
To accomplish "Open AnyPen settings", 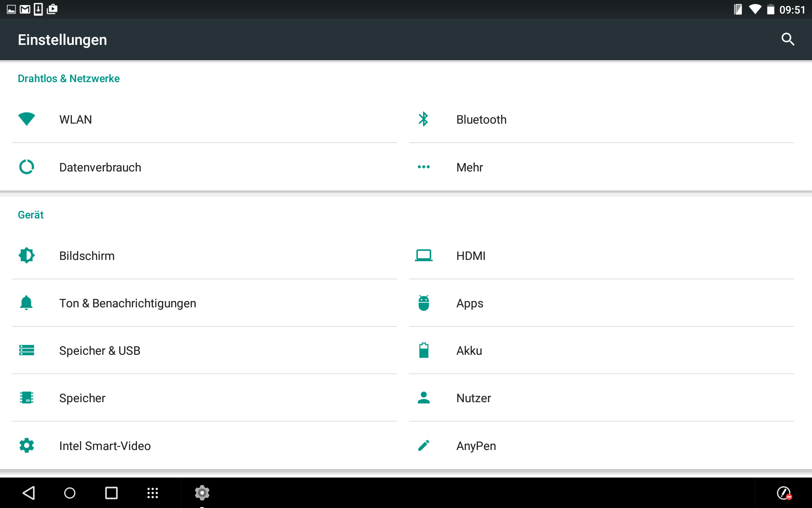I will click(601, 446).
